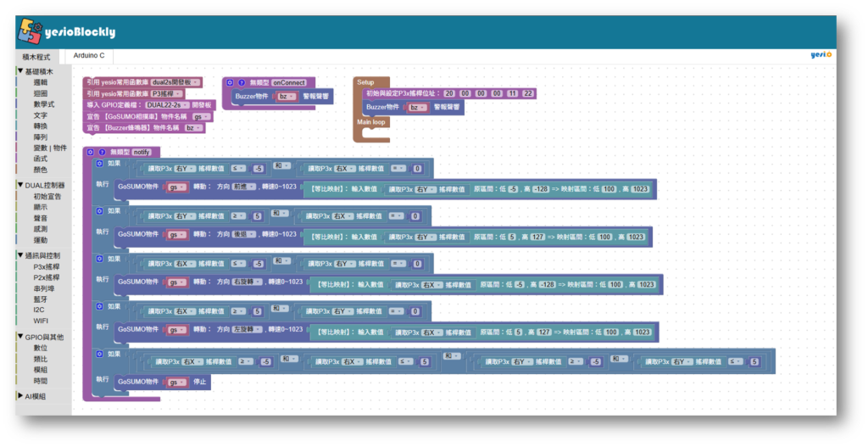Open gear icon of the 如果 block above 前進
The width and height of the screenshot is (868, 447).
tap(100, 164)
